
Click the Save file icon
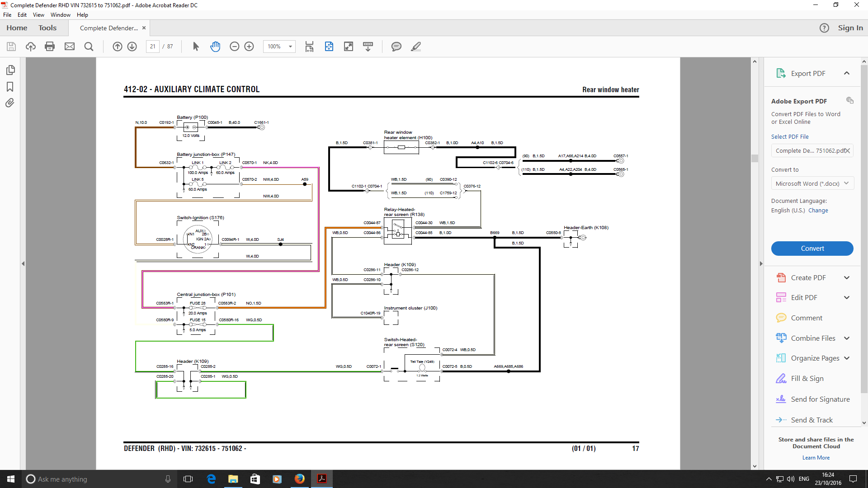[11, 47]
